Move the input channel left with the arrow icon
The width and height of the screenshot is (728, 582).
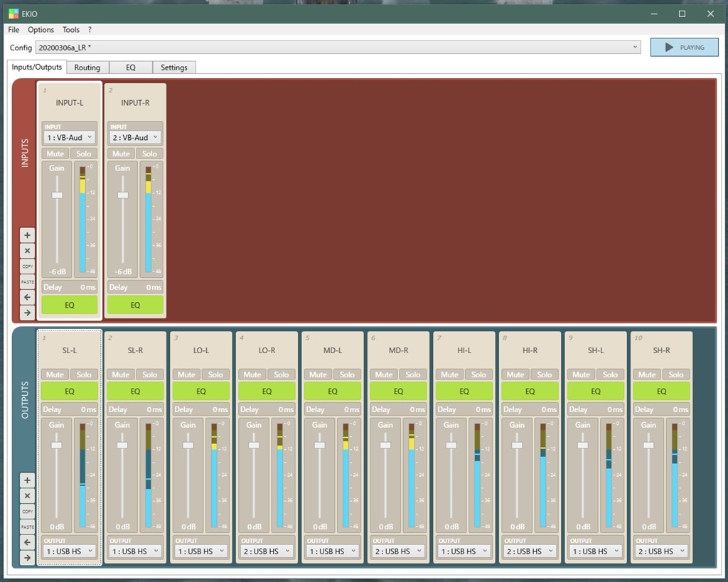[27, 297]
